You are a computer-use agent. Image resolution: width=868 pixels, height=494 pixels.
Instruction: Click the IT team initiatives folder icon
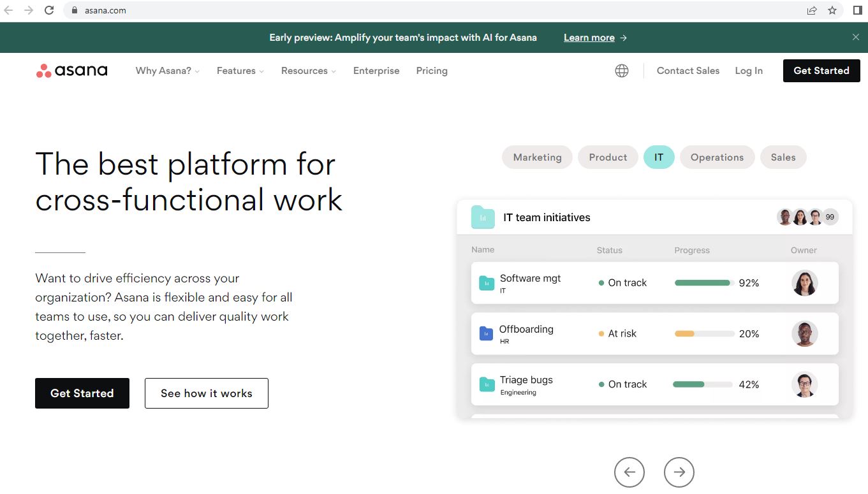[x=483, y=217]
